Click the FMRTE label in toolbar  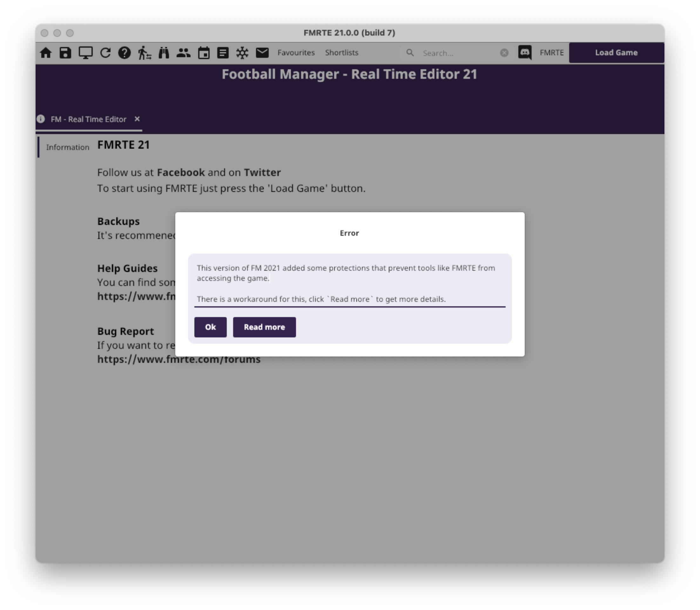pyautogui.click(x=552, y=53)
